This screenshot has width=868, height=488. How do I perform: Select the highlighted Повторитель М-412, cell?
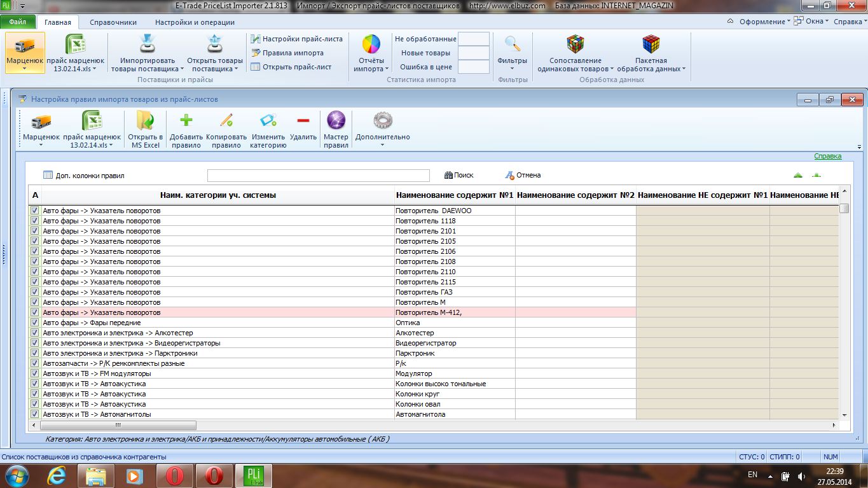click(454, 312)
